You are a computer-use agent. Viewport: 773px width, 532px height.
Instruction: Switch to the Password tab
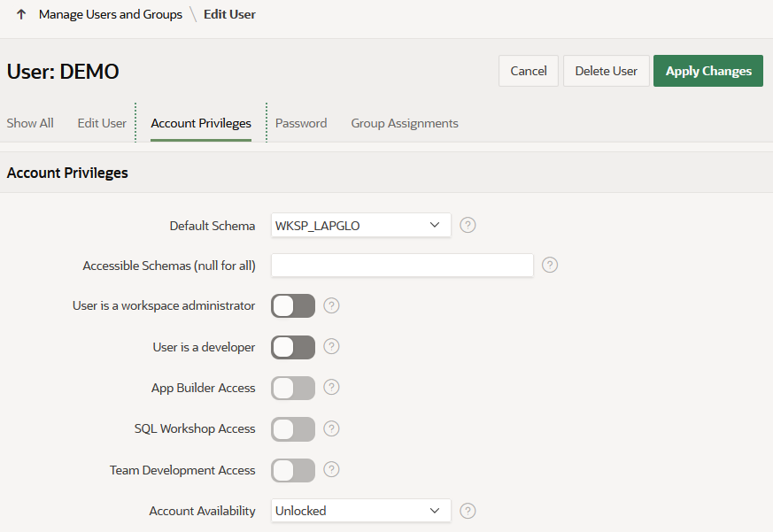301,123
